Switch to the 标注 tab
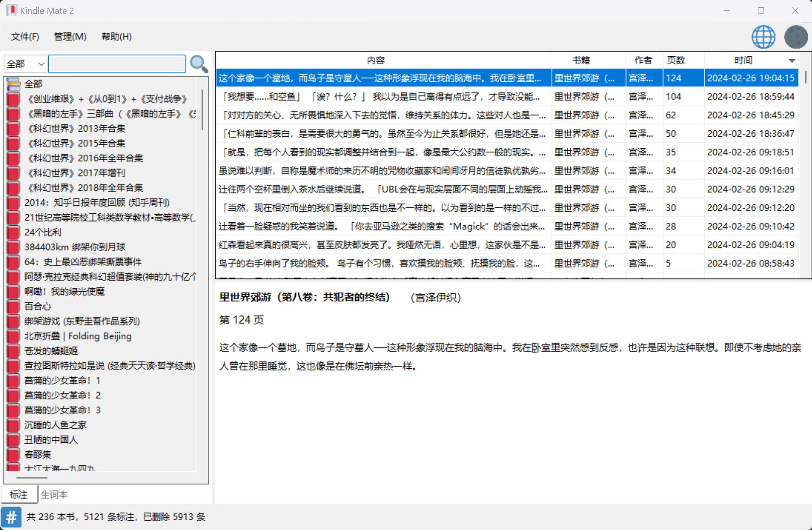 point(19,494)
